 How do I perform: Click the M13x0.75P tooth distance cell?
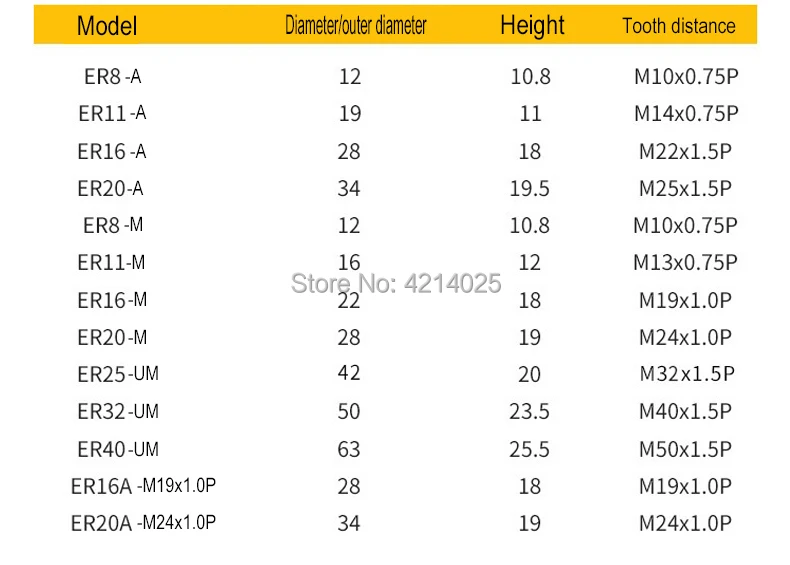(x=685, y=263)
